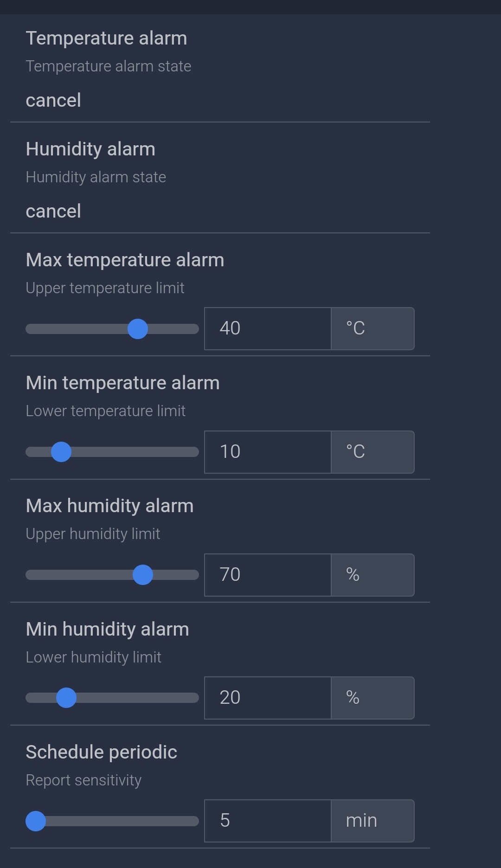The image size is (501, 868).
Task: Select the Max humidity alarm slider knob
Action: [143, 575]
